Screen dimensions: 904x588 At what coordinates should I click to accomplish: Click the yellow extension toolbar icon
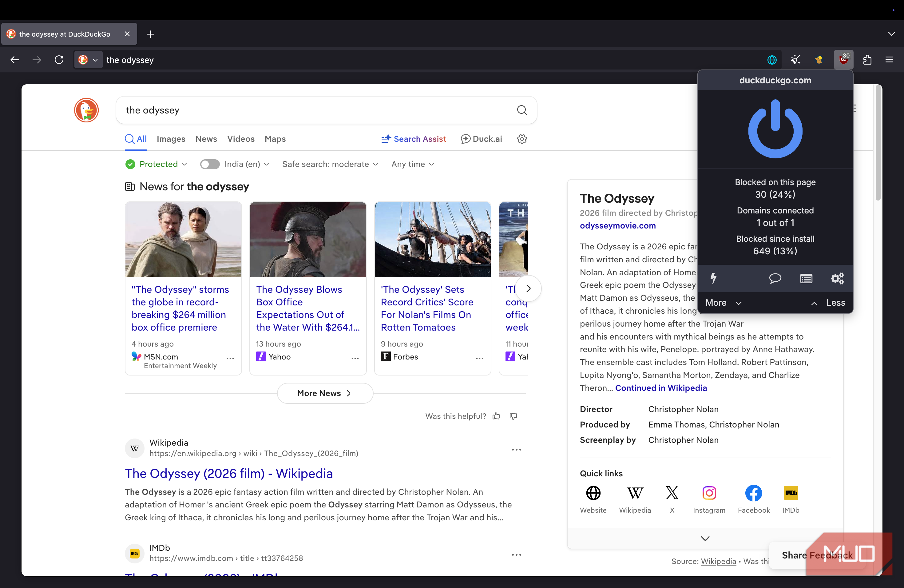click(819, 60)
